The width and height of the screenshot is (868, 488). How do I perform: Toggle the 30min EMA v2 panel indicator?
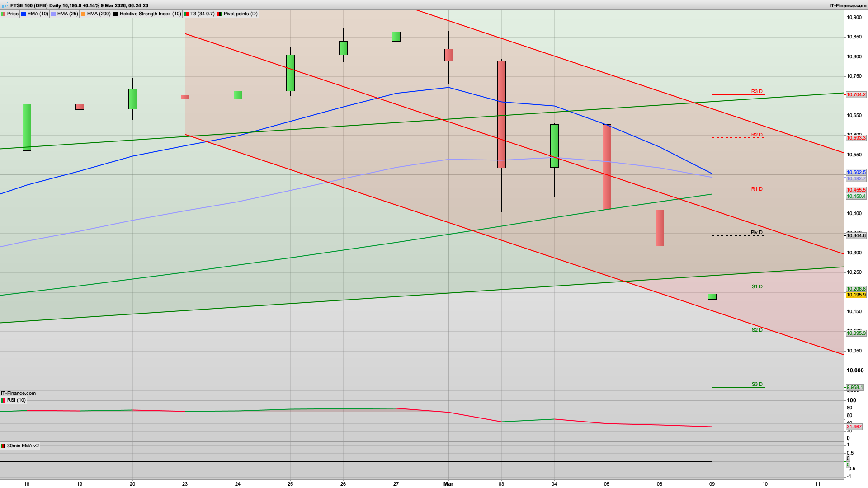[x=20, y=446]
